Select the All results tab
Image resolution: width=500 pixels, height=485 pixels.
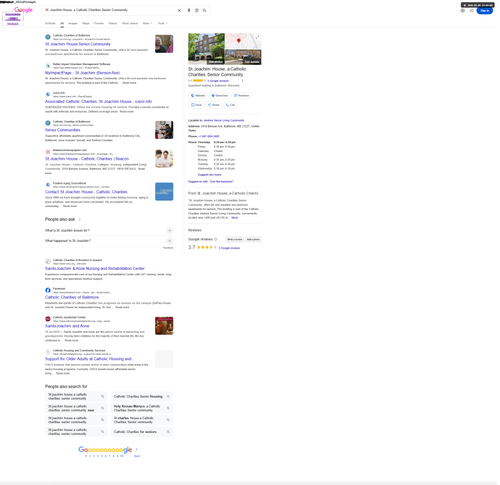click(62, 23)
